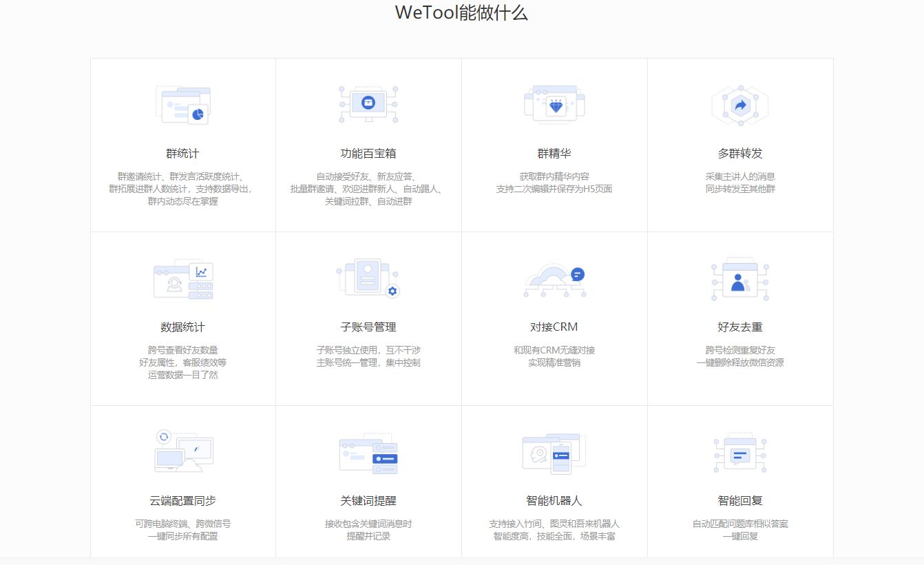Click the line 关键词拉群、自动进群
This screenshot has width=924, height=565.
[x=368, y=201]
